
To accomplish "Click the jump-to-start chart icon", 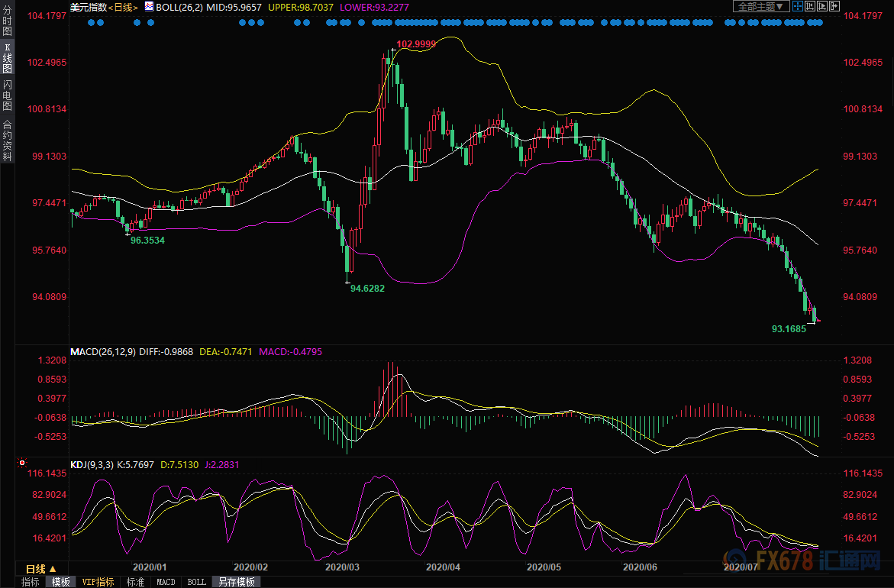I will pyautogui.click(x=809, y=6).
